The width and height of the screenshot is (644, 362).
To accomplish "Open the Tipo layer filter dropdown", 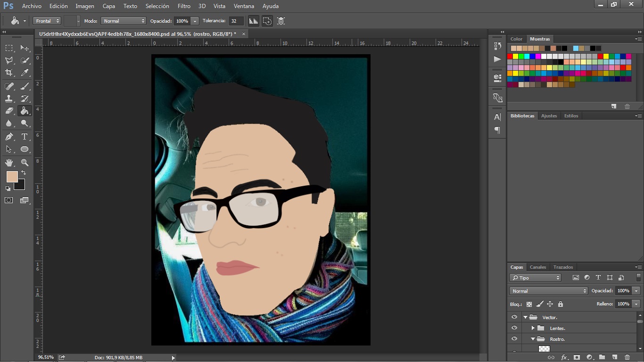I will 536,278.
